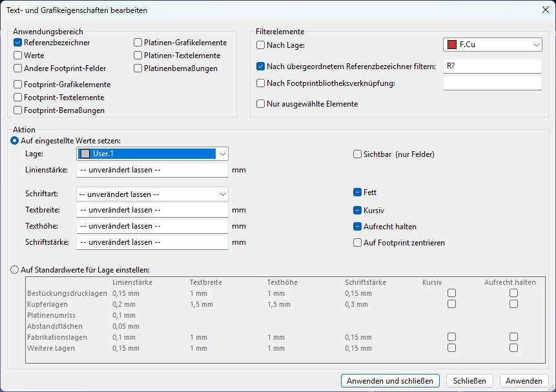The height and width of the screenshot is (392, 556).
Task: Select Auf Standardwerte für Lage einstellen radio
Action: (15, 269)
